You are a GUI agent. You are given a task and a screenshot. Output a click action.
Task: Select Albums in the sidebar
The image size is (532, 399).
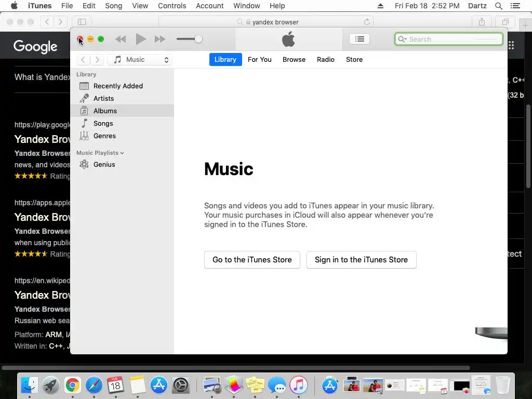point(122,111)
